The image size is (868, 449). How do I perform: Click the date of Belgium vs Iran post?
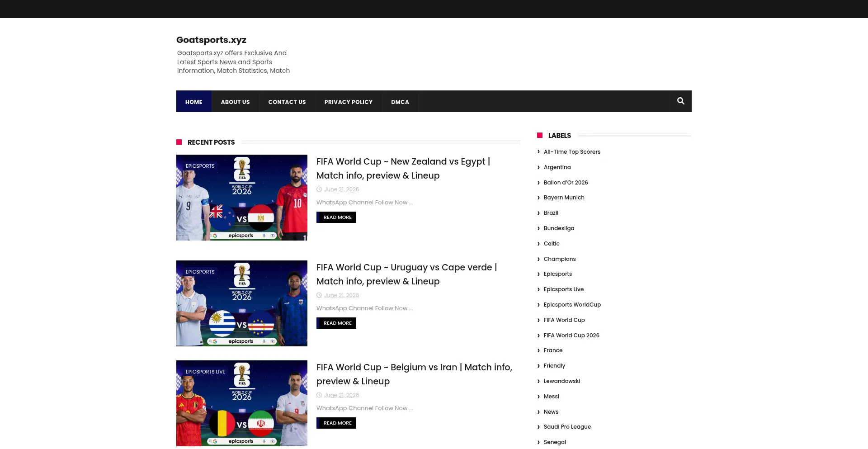341,395
